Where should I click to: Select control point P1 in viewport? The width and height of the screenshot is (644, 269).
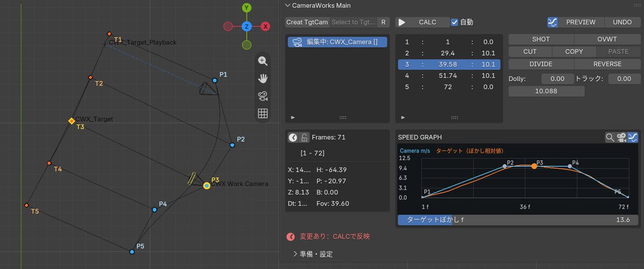point(215,80)
